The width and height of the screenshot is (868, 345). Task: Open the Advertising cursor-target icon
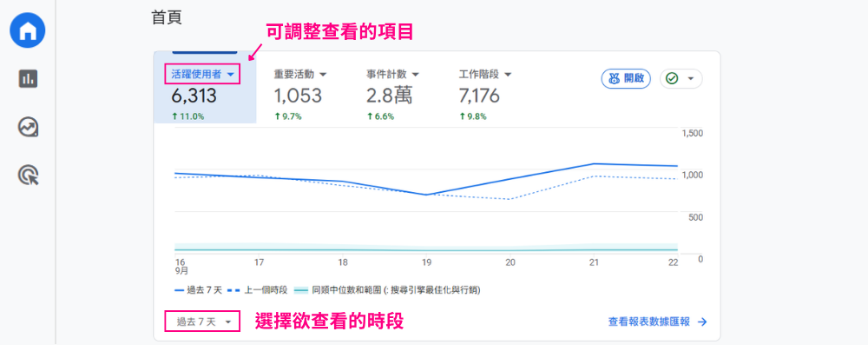click(x=29, y=176)
